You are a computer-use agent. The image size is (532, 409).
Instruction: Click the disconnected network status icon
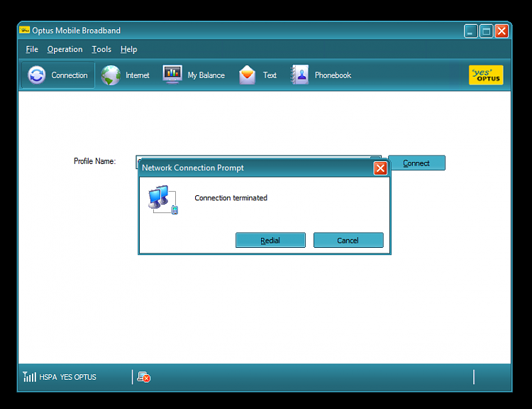(143, 377)
